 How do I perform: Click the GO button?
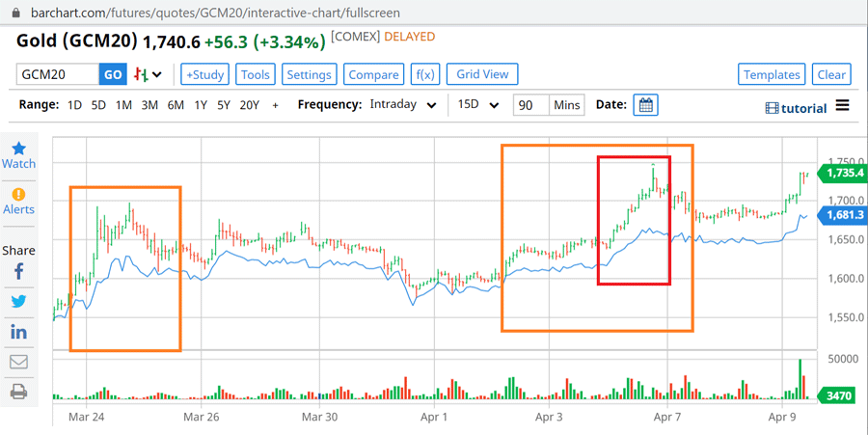click(x=113, y=74)
